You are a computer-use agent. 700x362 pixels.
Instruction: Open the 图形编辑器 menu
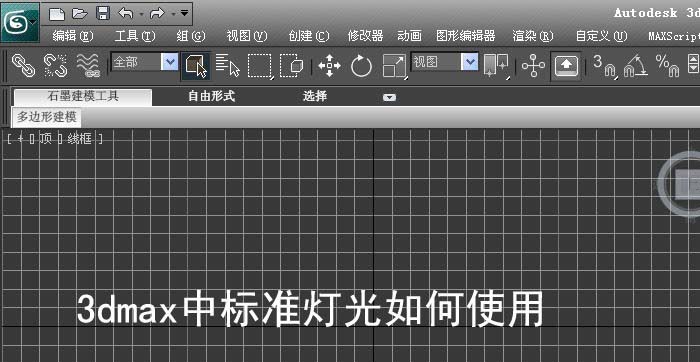point(466,36)
